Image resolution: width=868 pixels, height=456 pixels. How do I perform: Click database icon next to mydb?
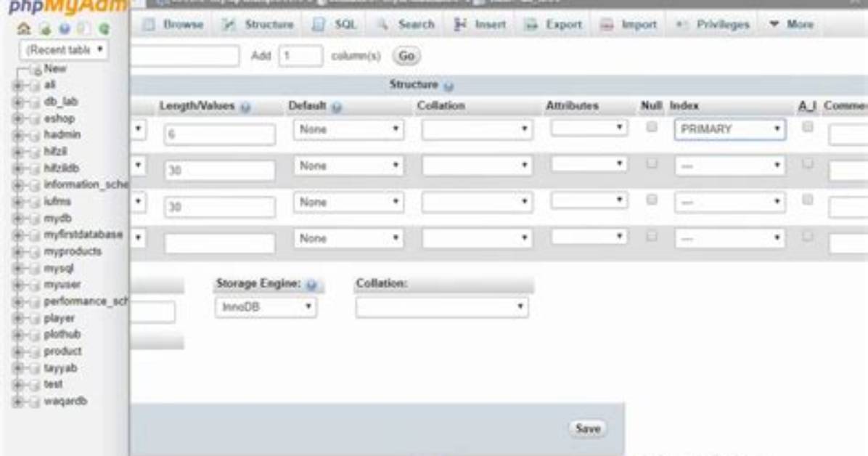pyautogui.click(x=35, y=219)
